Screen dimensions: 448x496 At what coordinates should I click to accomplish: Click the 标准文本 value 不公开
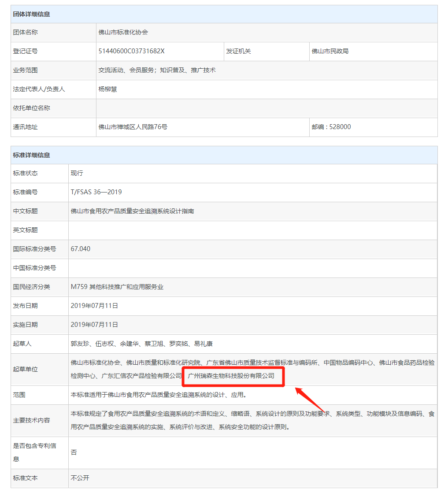tap(80, 478)
